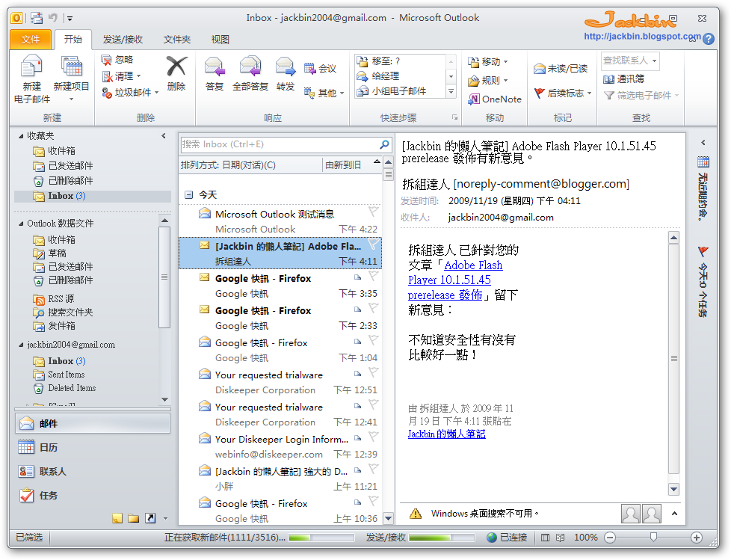Flag the selected [Jackbin 的懶人筆記] Adobe Fla... email

click(x=373, y=244)
